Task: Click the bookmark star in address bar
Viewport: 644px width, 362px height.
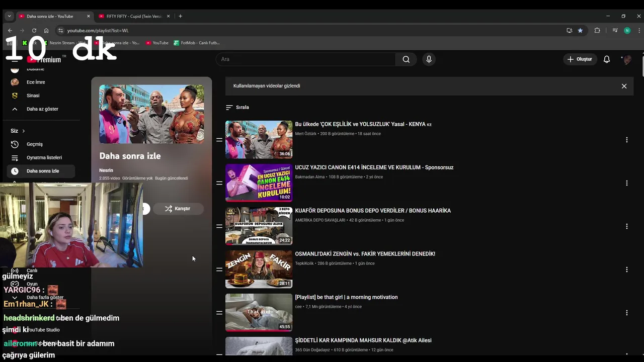Action: click(580, 30)
